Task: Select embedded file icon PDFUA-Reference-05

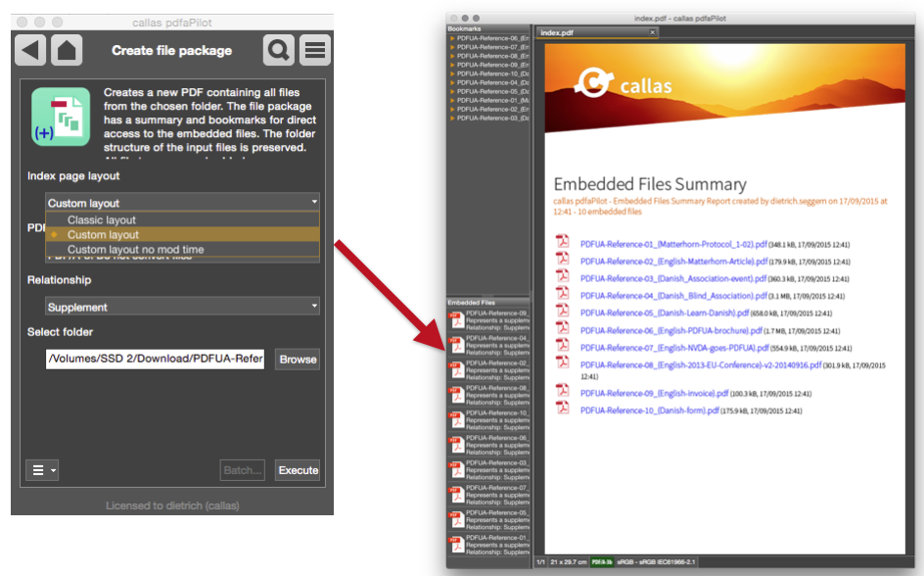Action: (x=457, y=520)
